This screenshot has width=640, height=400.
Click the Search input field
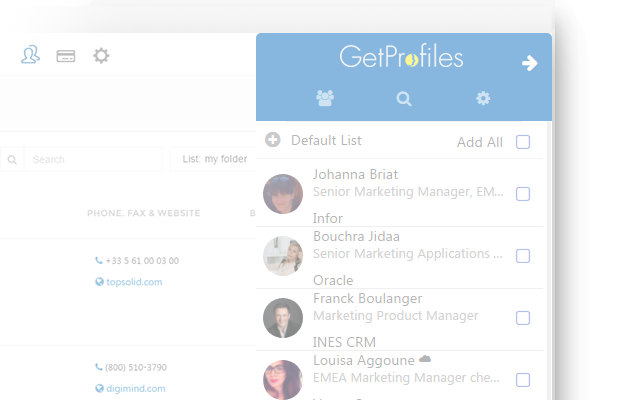(x=92, y=159)
